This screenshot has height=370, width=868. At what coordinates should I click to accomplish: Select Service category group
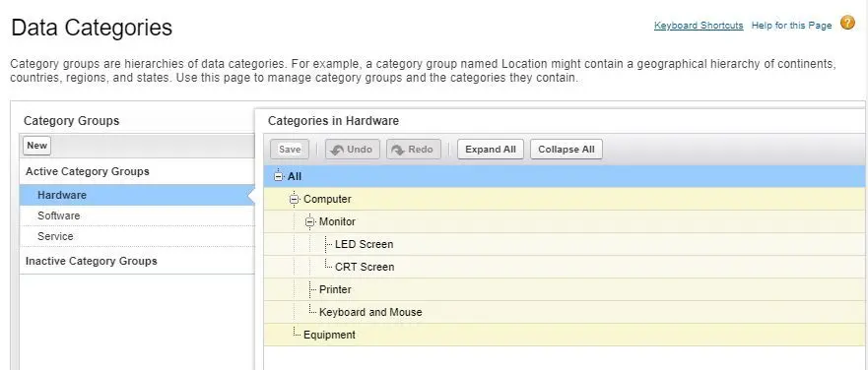pyautogui.click(x=137, y=236)
